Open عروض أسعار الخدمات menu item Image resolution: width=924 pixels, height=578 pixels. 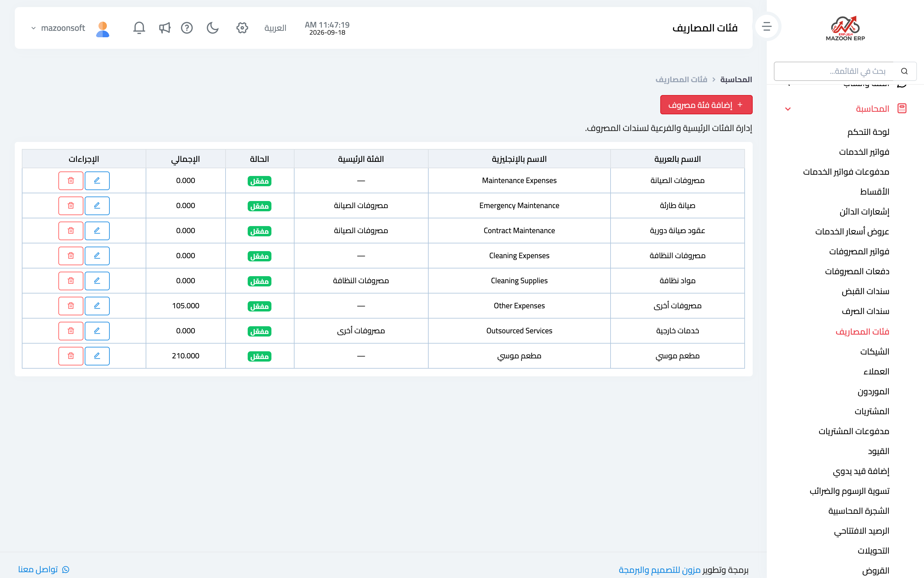coord(852,232)
